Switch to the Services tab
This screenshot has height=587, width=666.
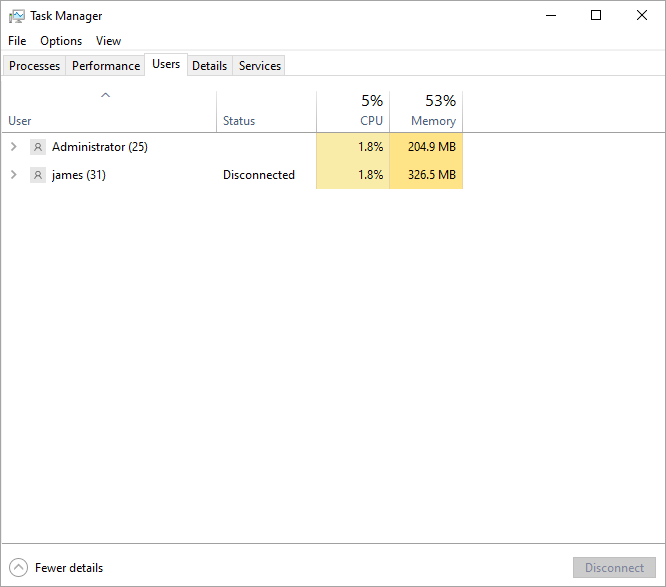pos(260,66)
